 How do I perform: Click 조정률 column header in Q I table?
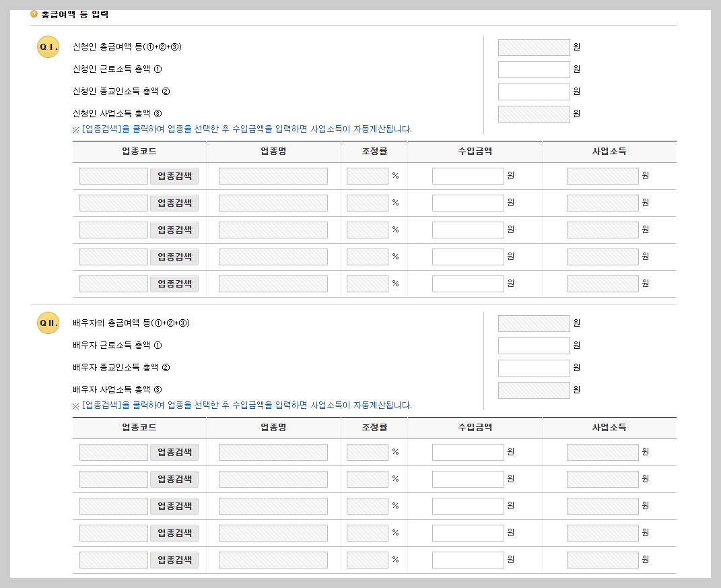tap(374, 152)
